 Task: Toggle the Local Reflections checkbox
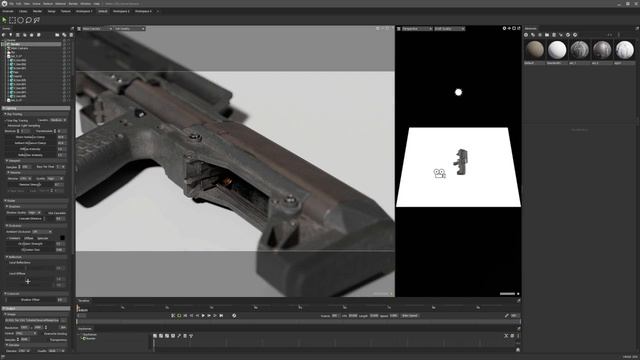click(7, 262)
